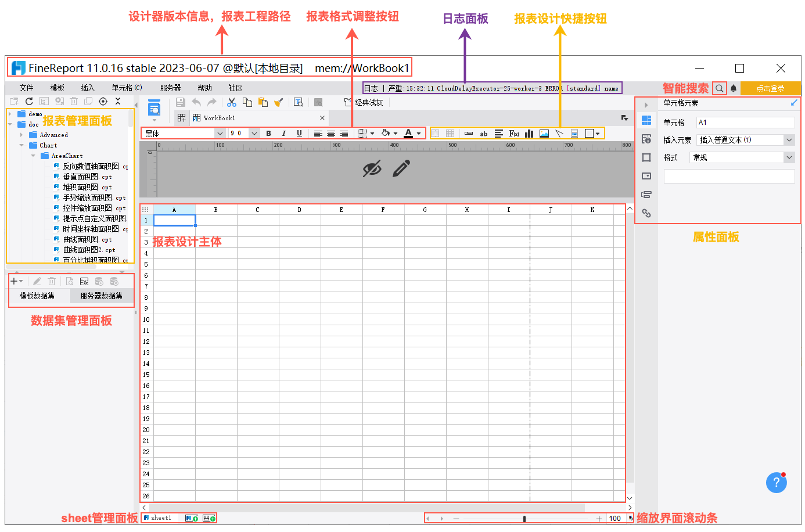Click the undo arrow icon

pos(196,102)
